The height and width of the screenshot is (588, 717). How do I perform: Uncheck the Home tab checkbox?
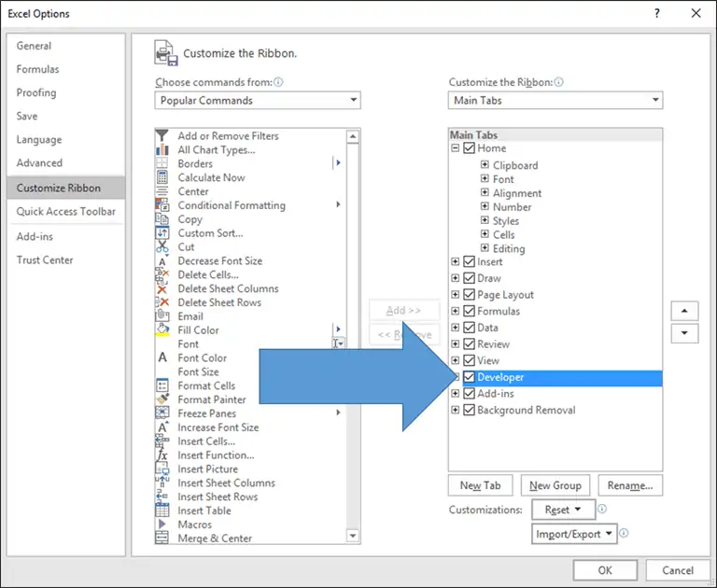469,148
